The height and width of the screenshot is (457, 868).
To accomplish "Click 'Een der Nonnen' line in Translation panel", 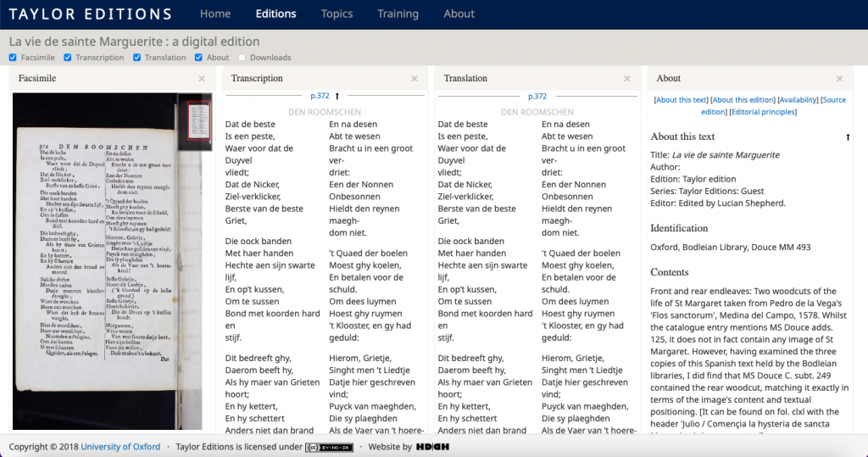I will [x=574, y=185].
